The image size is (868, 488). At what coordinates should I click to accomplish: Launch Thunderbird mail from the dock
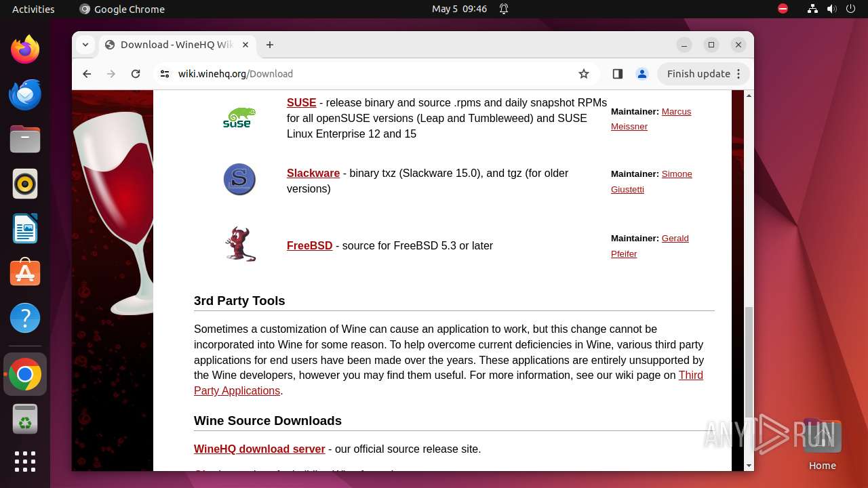tap(25, 94)
